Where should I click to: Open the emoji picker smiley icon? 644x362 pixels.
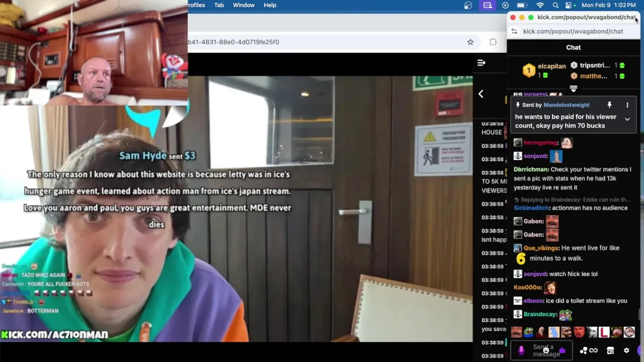tap(546, 350)
